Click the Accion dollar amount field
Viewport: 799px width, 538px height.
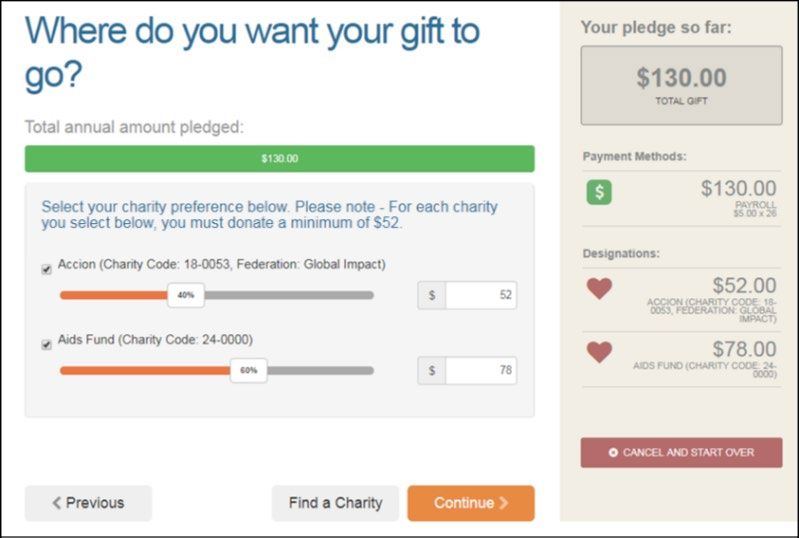481,295
